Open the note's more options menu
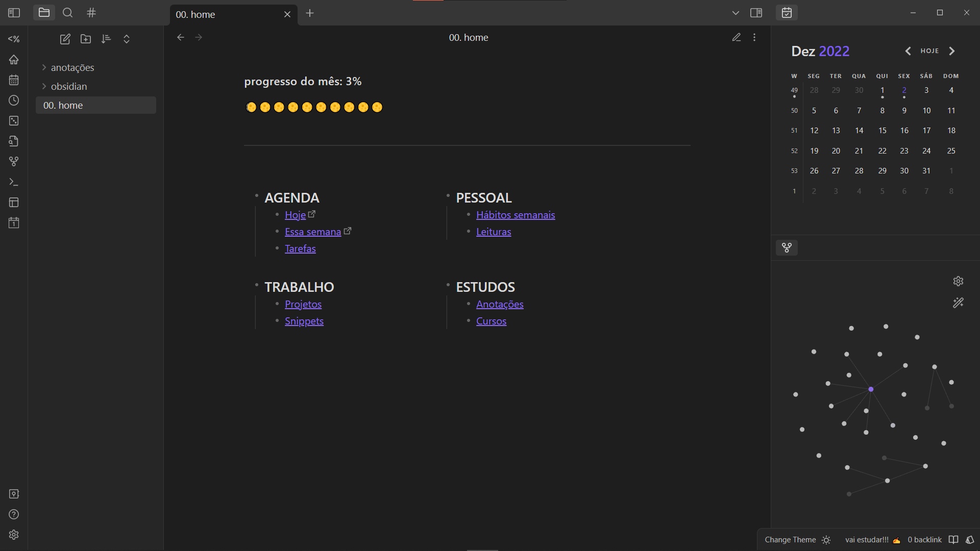The image size is (980, 551). 754,37
